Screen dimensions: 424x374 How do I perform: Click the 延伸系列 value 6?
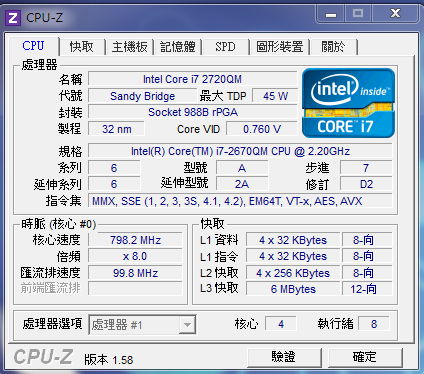114,184
